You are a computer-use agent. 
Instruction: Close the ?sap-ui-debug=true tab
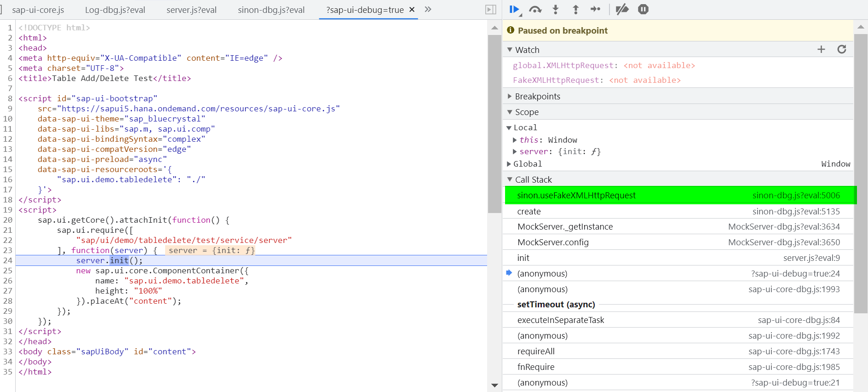click(412, 9)
